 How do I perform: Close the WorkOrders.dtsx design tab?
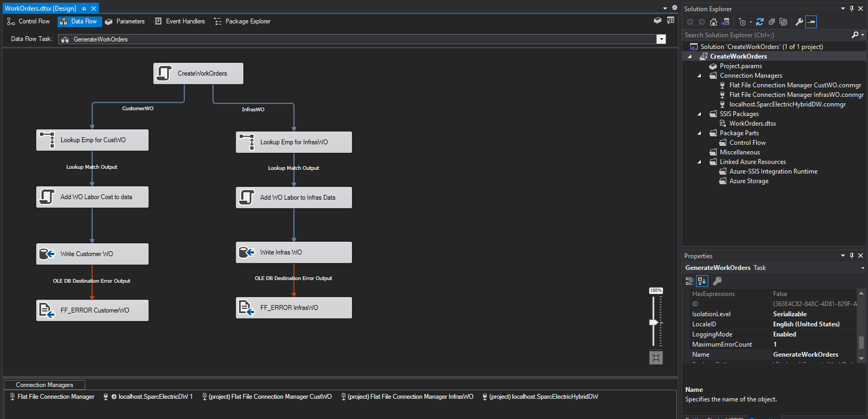click(94, 9)
